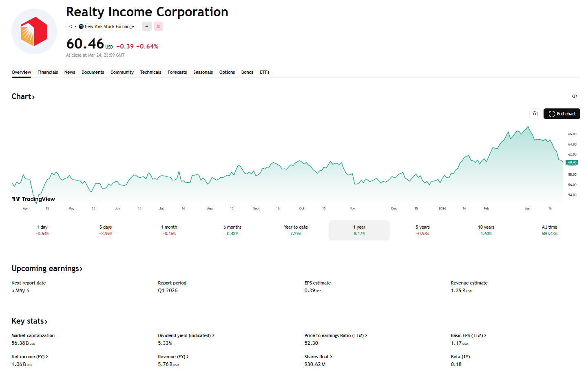Open the Chart section heading
The image size is (588, 377).
pyautogui.click(x=23, y=97)
